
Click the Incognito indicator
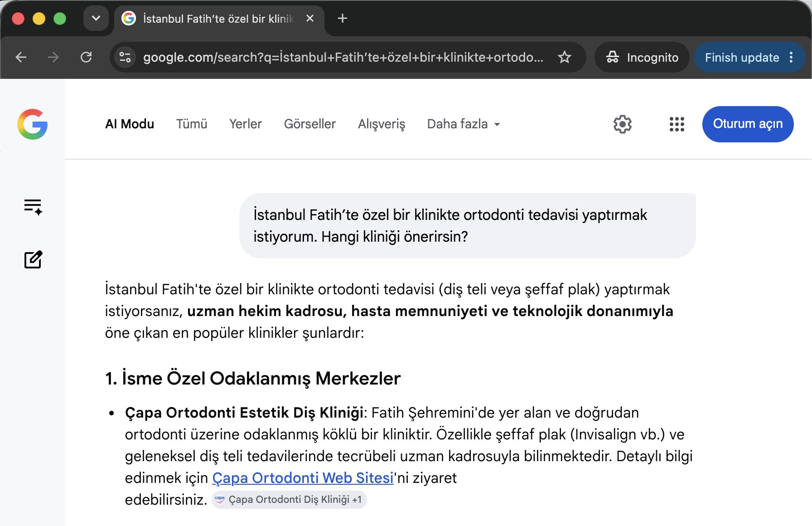[x=642, y=57]
